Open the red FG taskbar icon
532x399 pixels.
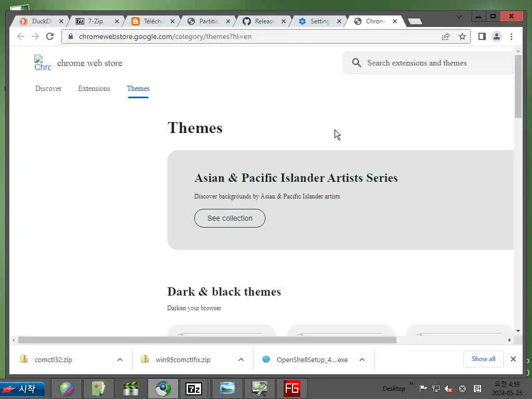(292, 389)
